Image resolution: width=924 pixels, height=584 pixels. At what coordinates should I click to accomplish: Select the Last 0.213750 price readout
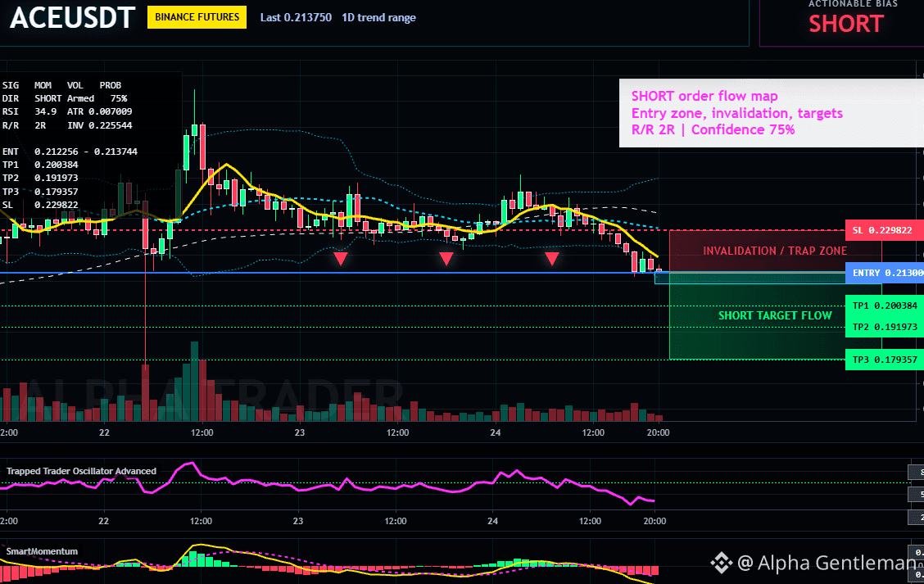pyautogui.click(x=296, y=18)
